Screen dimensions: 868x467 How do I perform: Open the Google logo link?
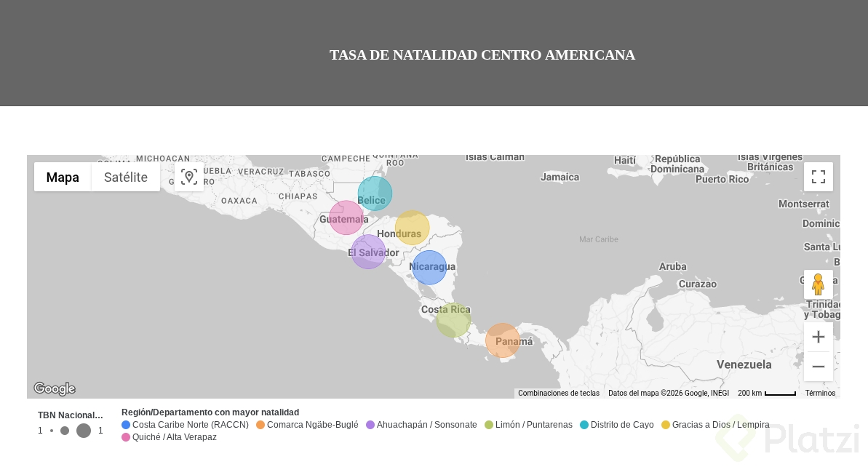(x=55, y=388)
